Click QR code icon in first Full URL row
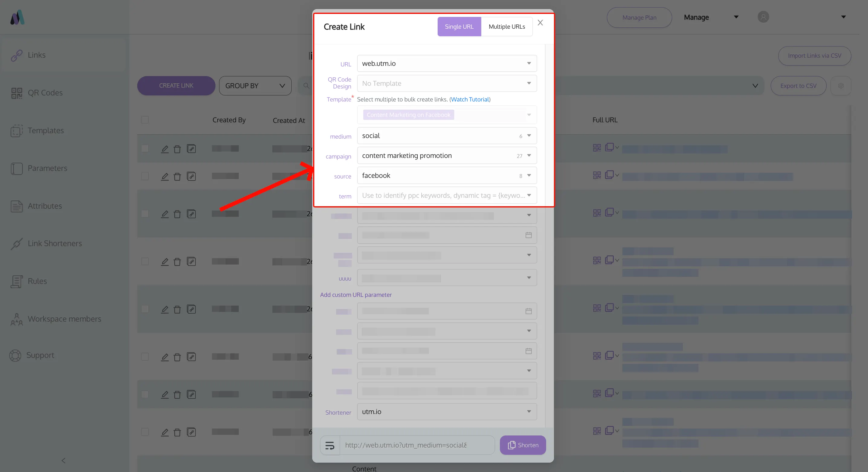Image resolution: width=868 pixels, height=472 pixels. 597,147
